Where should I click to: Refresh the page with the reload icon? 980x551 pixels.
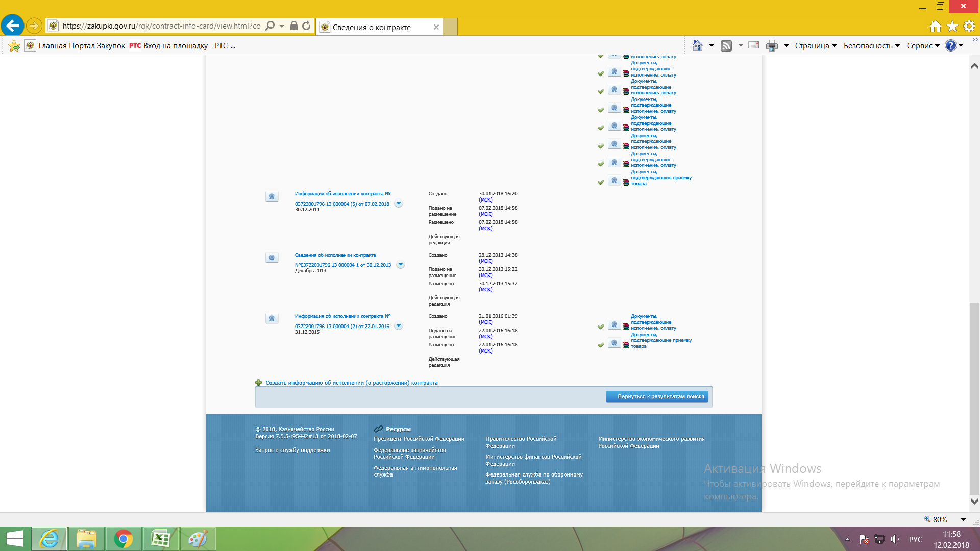tap(306, 26)
